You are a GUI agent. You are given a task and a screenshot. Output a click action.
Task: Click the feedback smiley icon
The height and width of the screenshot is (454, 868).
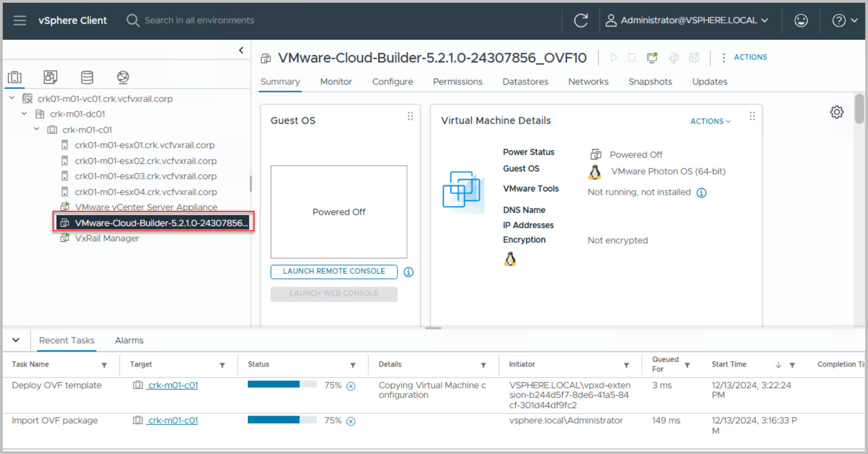click(801, 20)
